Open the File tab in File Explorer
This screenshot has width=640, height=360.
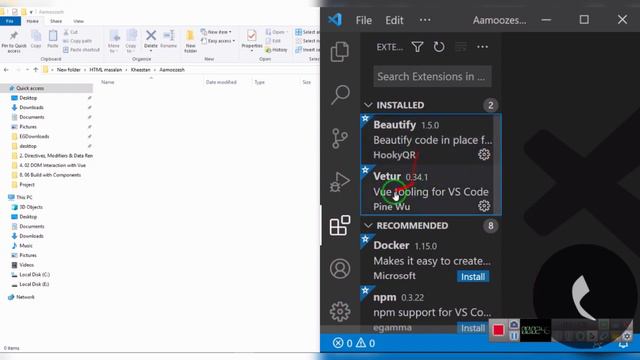click(10, 21)
